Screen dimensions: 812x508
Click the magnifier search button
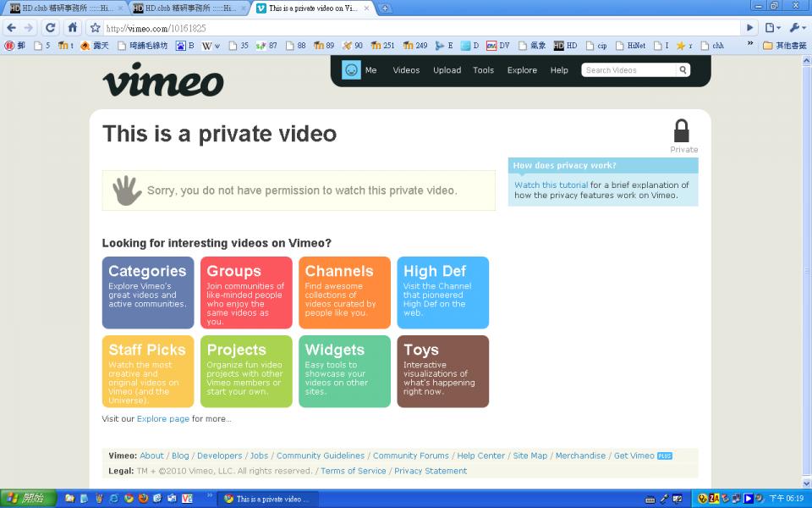point(683,70)
